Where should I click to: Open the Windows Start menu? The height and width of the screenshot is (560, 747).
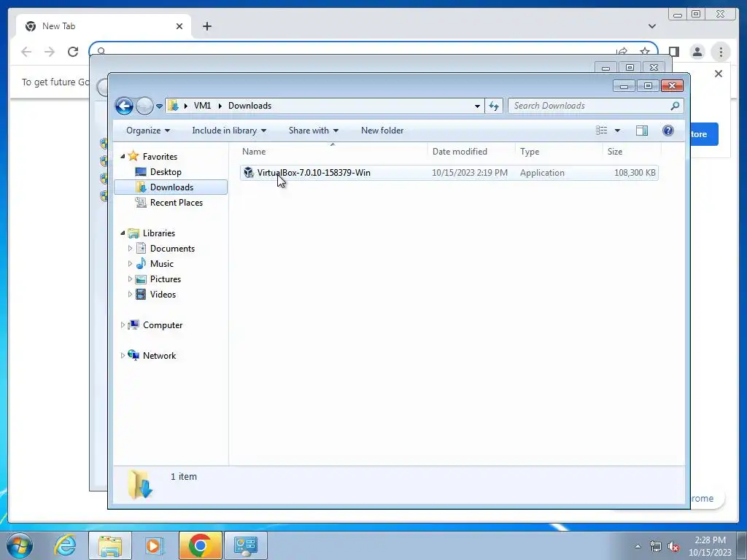[x=20, y=545]
